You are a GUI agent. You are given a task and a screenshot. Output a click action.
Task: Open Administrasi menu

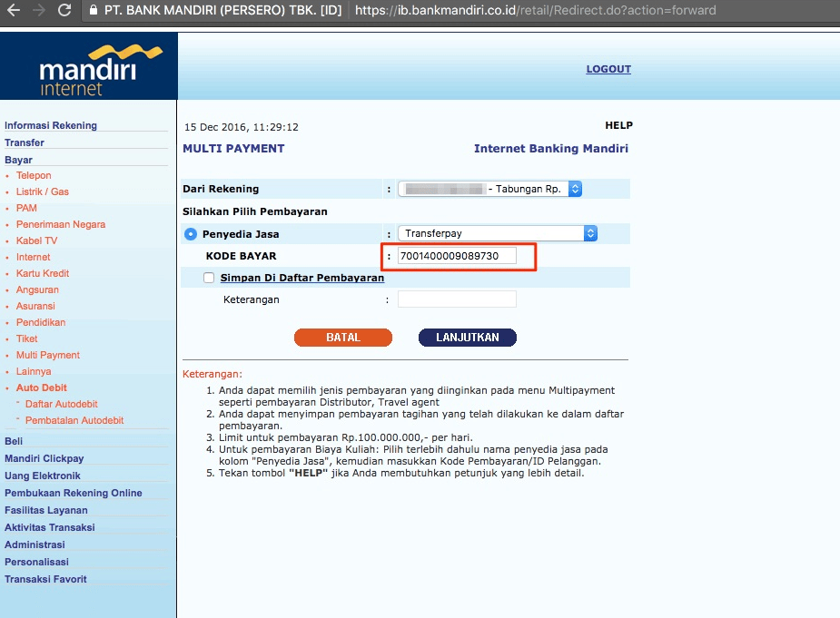(x=35, y=544)
